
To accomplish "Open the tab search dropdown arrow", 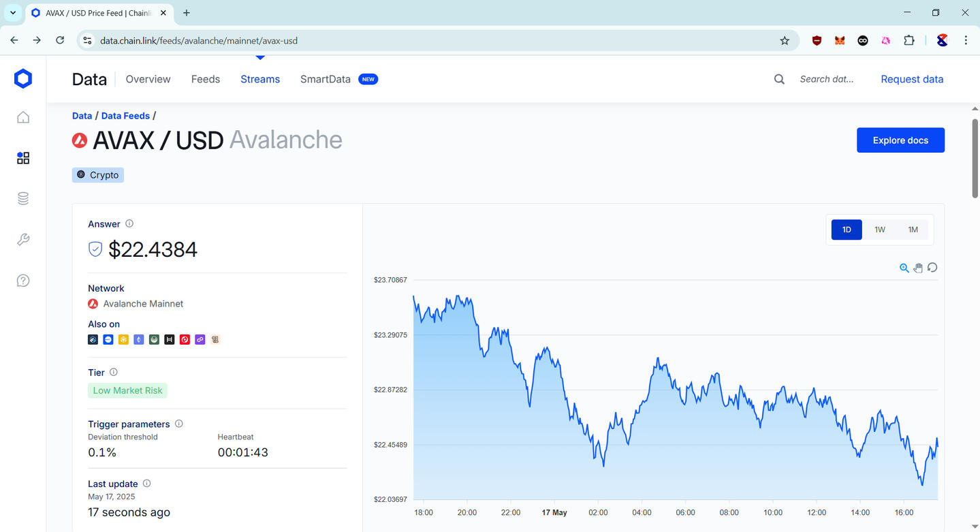I will click(12, 13).
